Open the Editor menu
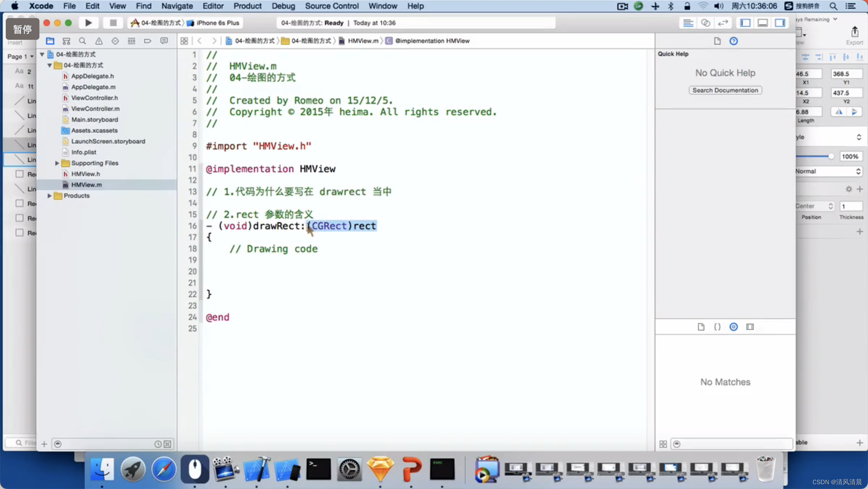 click(x=213, y=6)
